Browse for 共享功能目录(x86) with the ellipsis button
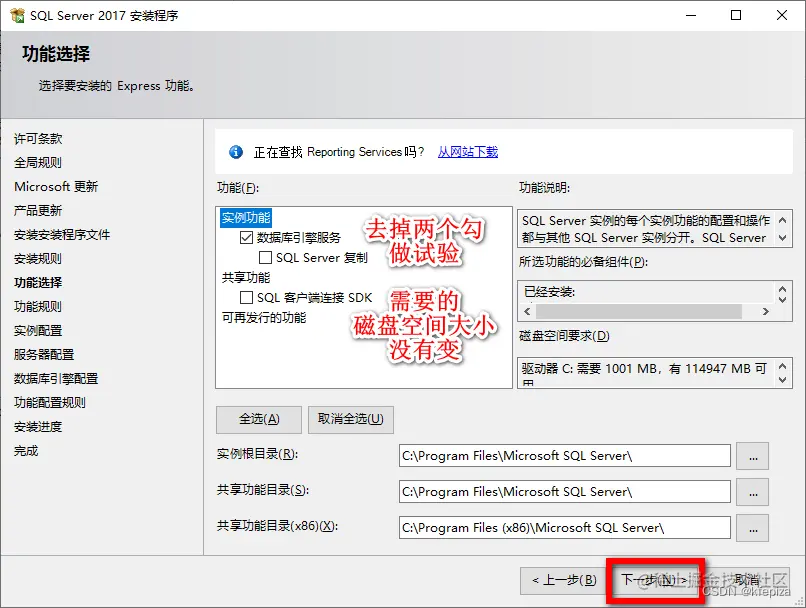 [753, 528]
